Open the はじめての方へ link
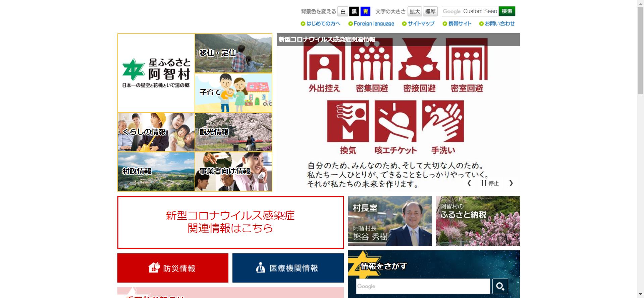 [x=321, y=23]
